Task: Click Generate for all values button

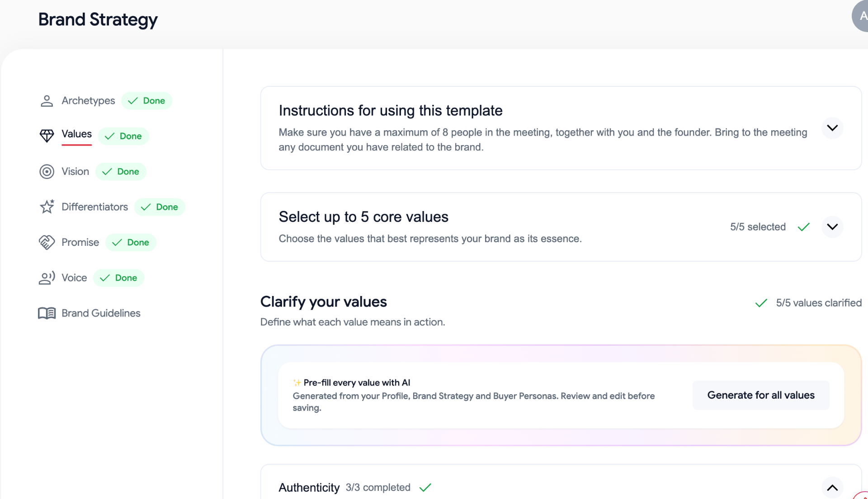Action: [x=761, y=395]
